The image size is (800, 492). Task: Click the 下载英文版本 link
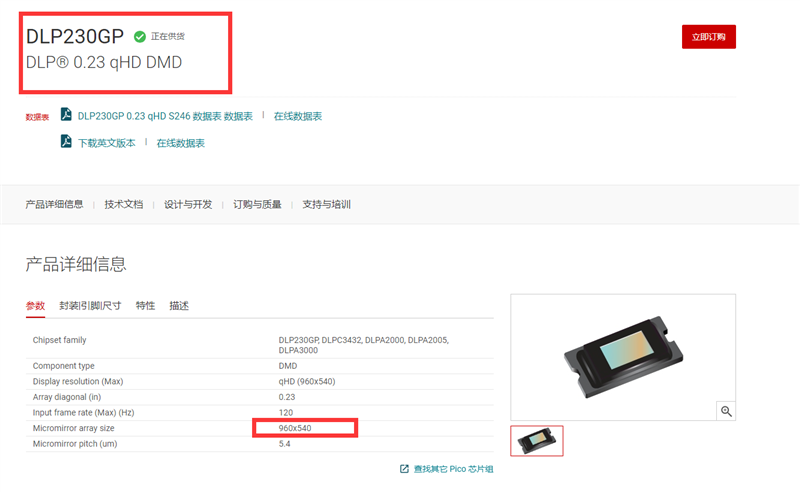click(107, 143)
